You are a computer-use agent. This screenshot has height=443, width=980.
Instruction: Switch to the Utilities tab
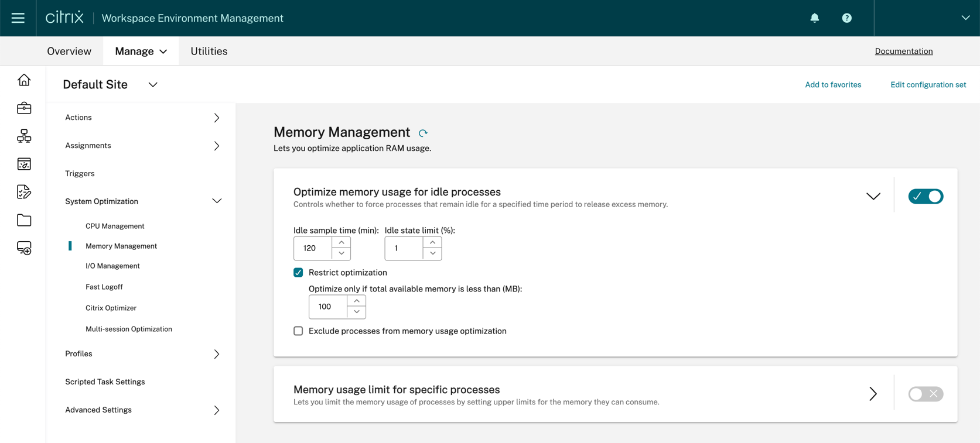click(x=209, y=51)
